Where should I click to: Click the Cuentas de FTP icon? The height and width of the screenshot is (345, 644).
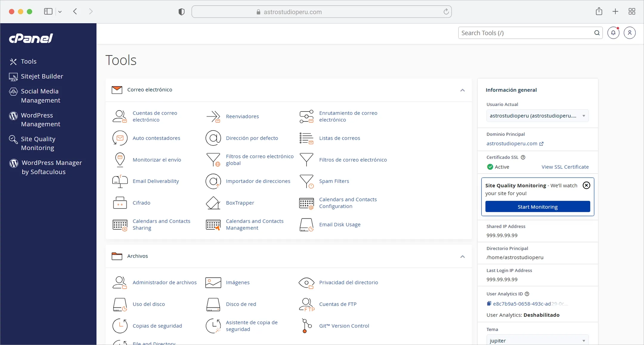pos(306,304)
